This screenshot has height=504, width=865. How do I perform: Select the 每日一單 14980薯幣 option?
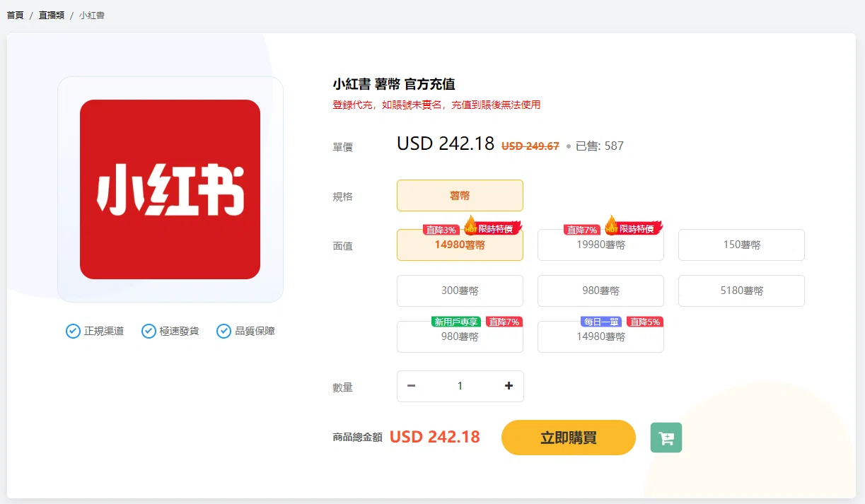click(600, 337)
